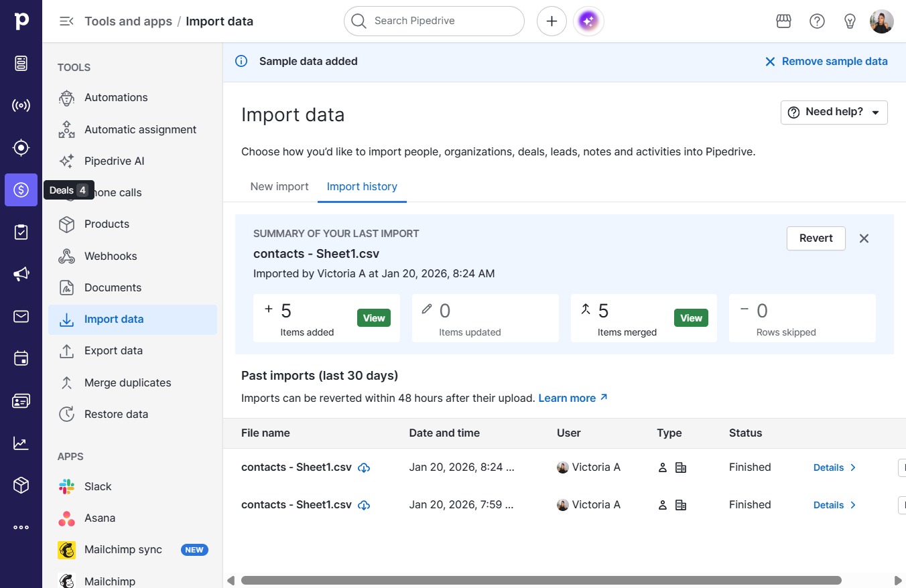This screenshot has width=906, height=588.
Task: View the 5 items merged
Action: [x=691, y=318]
